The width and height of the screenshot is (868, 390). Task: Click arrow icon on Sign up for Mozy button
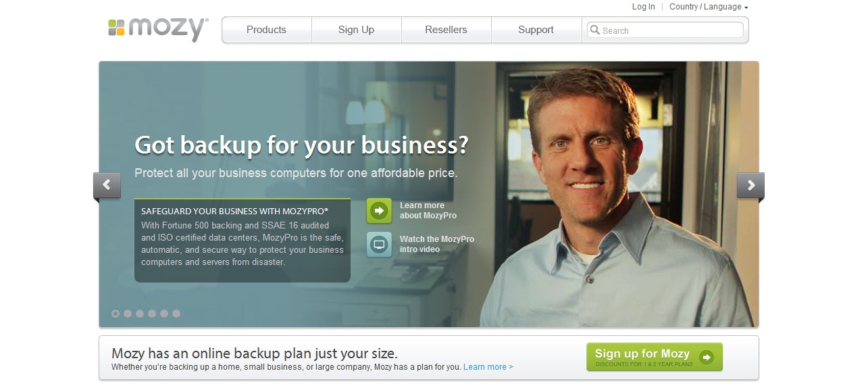click(707, 357)
